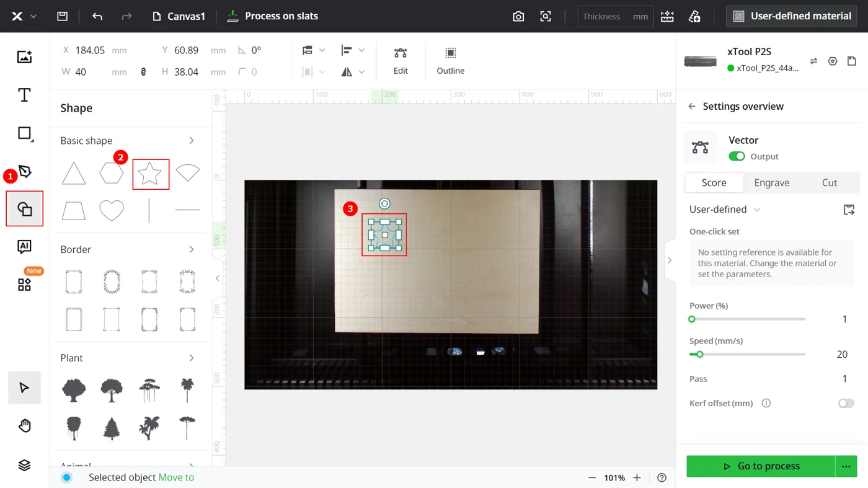Insert the pine tree plant shape

tap(112, 428)
